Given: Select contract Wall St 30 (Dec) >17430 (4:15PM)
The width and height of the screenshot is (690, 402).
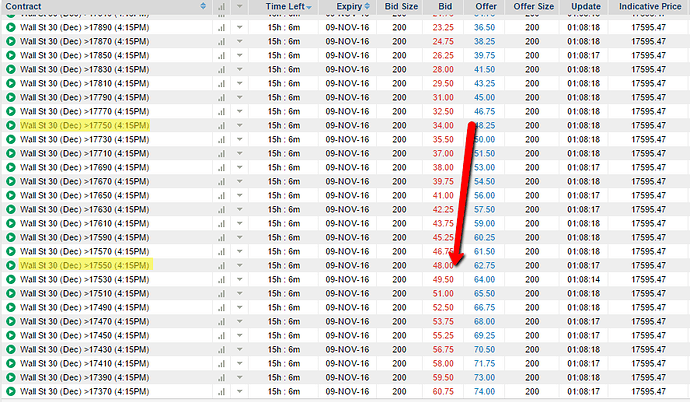Looking at the screenshot, I should tap(84, 349).
